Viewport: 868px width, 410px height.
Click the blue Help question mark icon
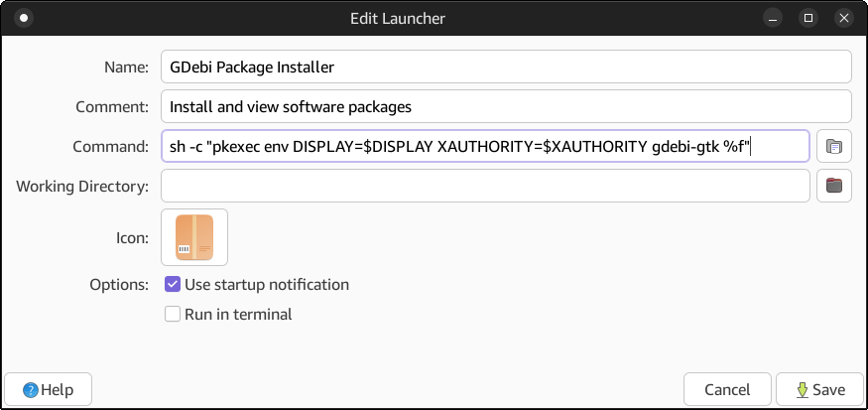[31, 390]
